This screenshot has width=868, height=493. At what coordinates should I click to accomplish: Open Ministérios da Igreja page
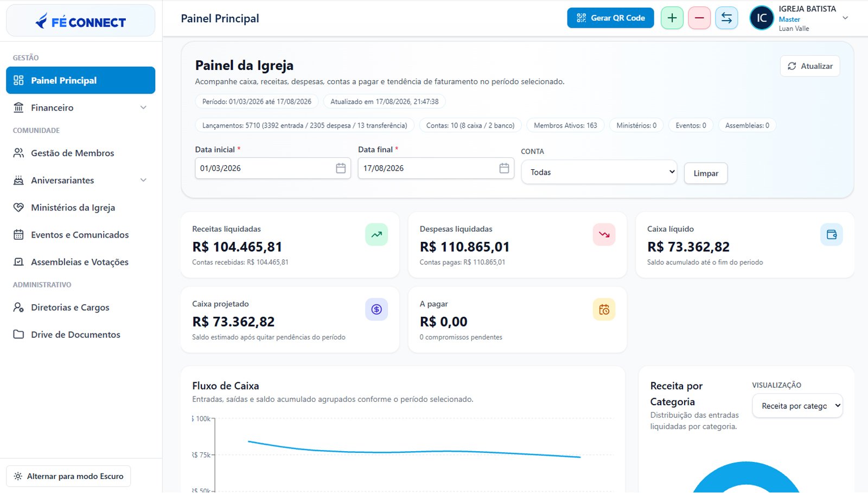(x=80, y=207)
